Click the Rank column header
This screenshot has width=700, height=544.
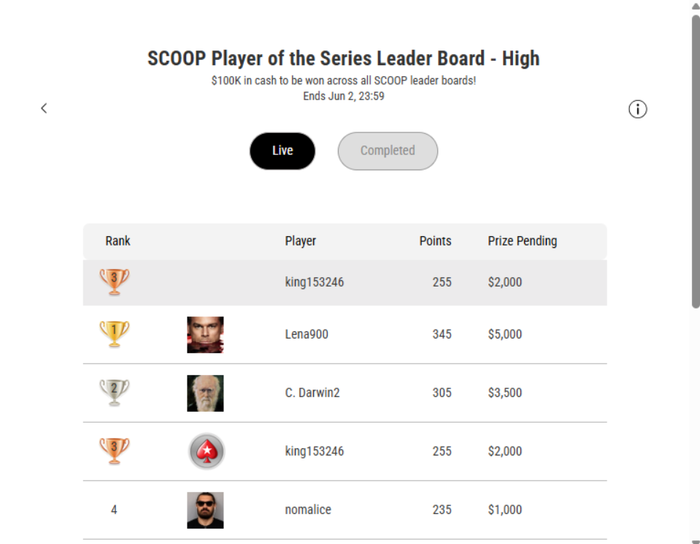pyautogui.click(x=118, y=241)
